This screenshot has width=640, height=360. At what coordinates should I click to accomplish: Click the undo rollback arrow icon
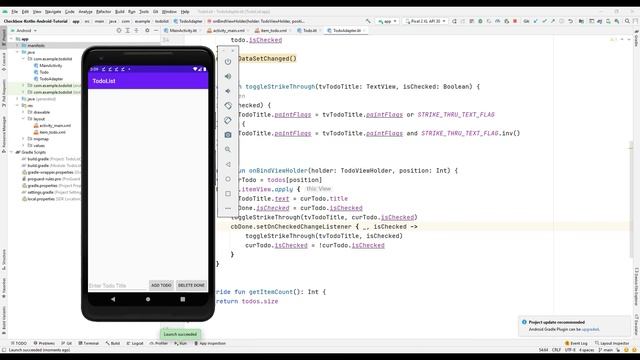[570, 21]
